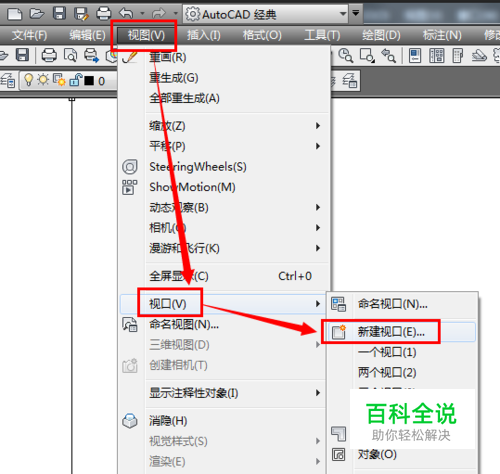Click the Layer Previous icon right of the menu

(x=350, y=81)
